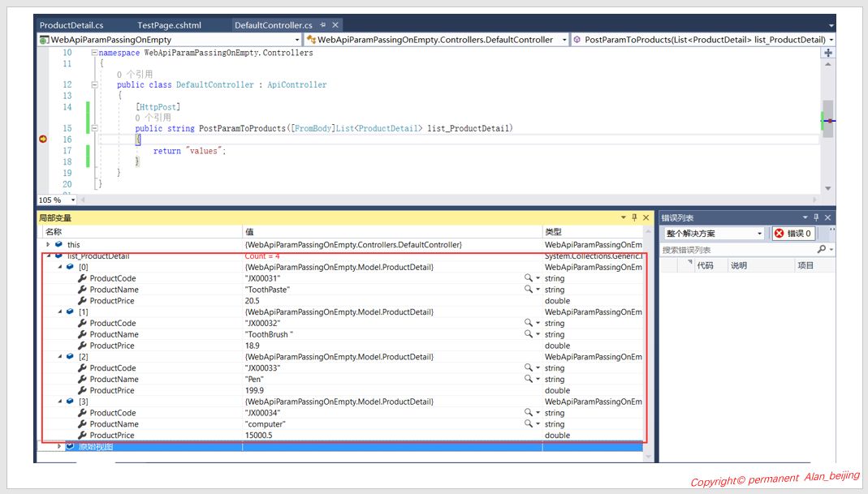Image resolution: width=868 pixels, height=494 pixels.
Task: Select the ProductPrice 199.9 value
Action: tap(254, 390)
